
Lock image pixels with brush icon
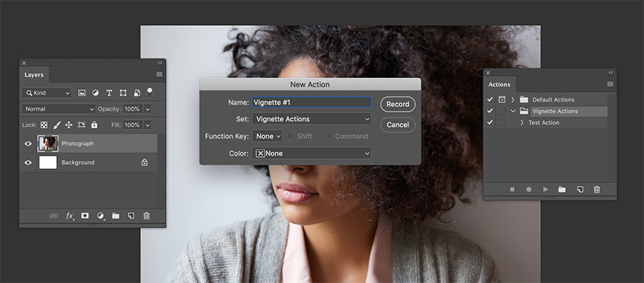(x=57, y=124)
